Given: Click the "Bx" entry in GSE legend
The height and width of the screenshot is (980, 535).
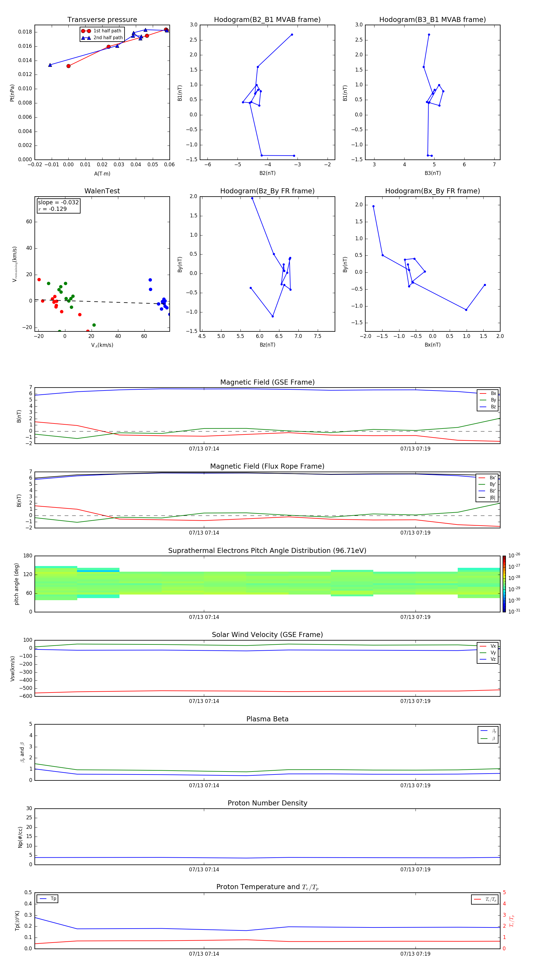Looking at the screenshot, I should 488,393.
